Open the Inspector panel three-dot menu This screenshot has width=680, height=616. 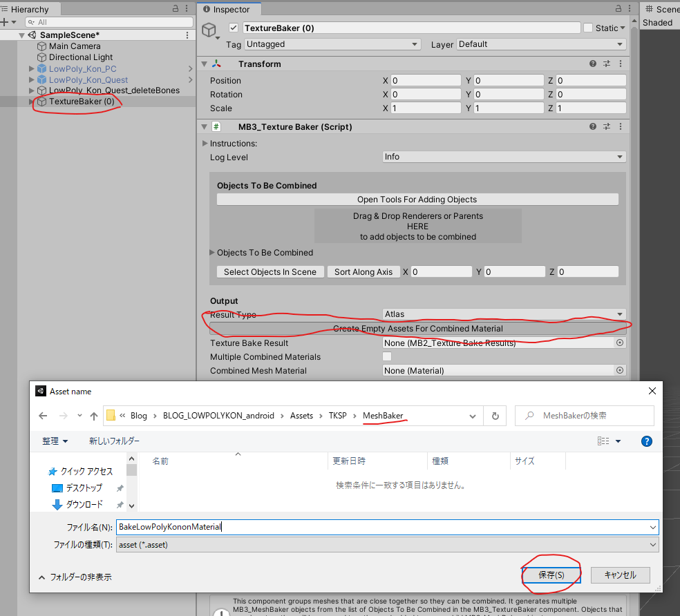[630, 8]
